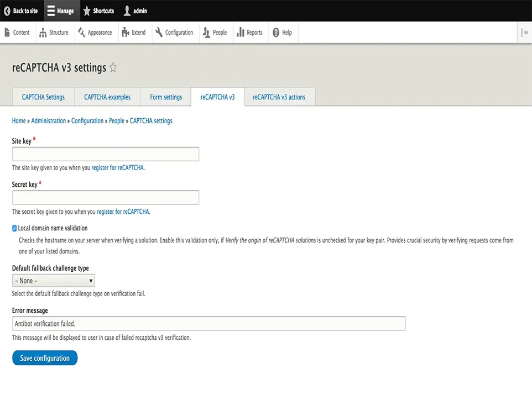
Task: Click the Local domain name validation label
Action: (53, 228)
